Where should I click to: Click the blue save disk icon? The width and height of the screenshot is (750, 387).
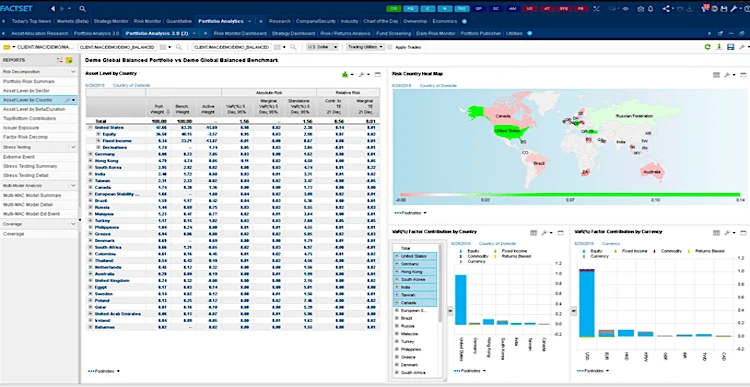(x=730, y=47)
